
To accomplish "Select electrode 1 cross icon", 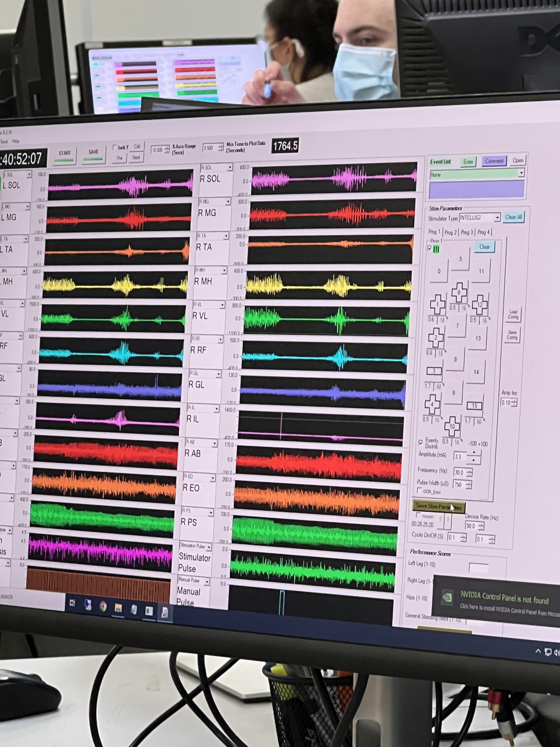I will (x=437, y=304).
